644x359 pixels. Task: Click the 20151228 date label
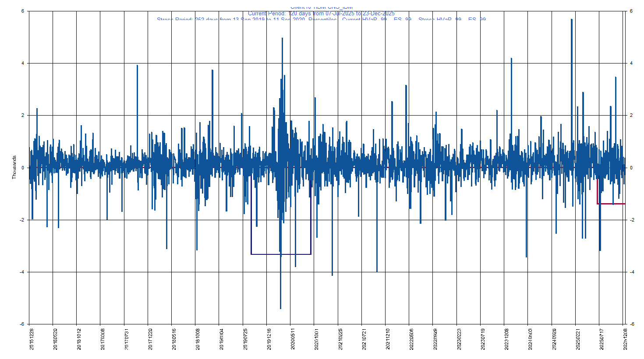coord(31,339)
